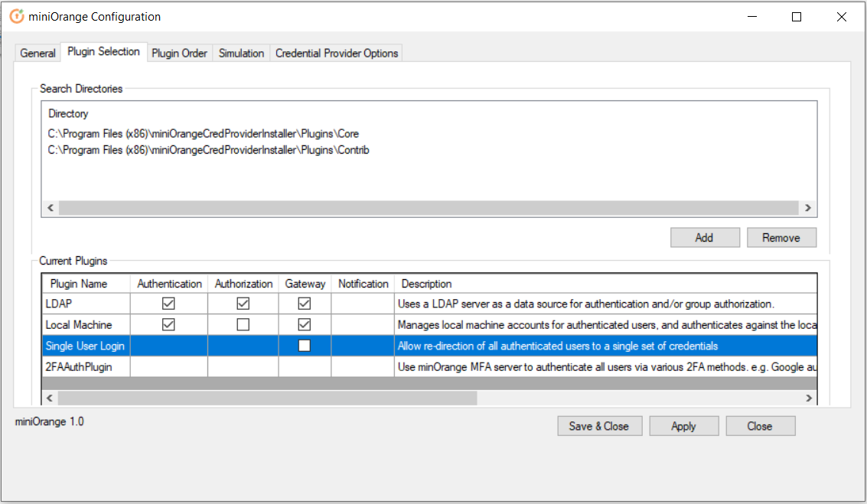Click right arrow of directories scrollbar

[808, 208]
